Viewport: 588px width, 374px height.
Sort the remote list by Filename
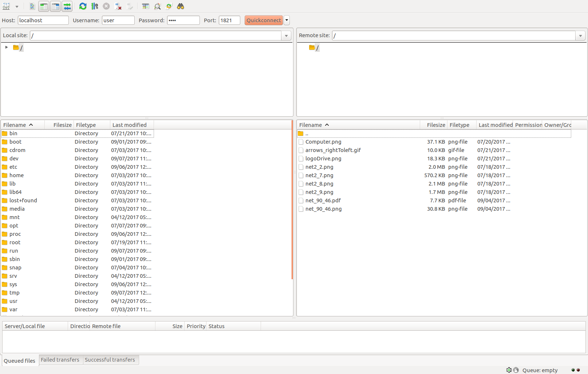pyautogui.click(x=359, y=125)
